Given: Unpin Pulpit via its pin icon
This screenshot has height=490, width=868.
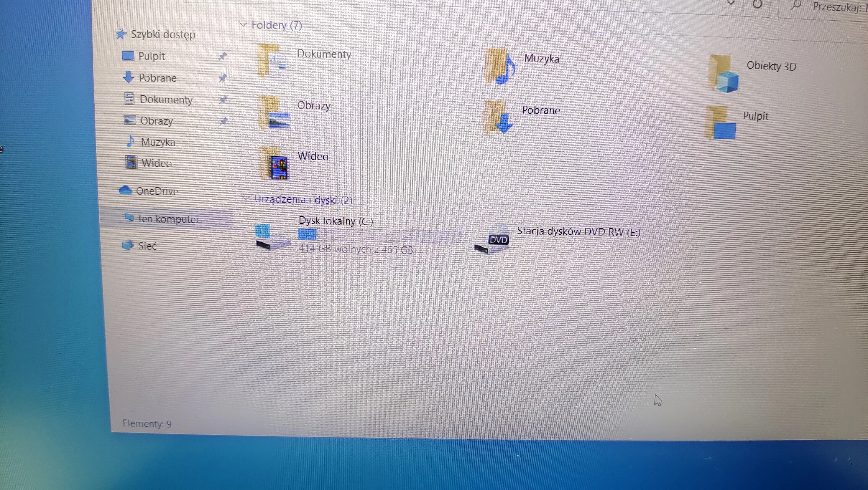Looking at the screenshot, I should click(x=222, y=56).
